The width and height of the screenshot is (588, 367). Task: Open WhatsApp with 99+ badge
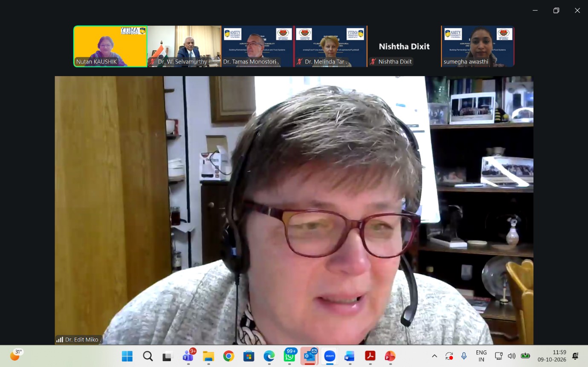coord(290,356)
